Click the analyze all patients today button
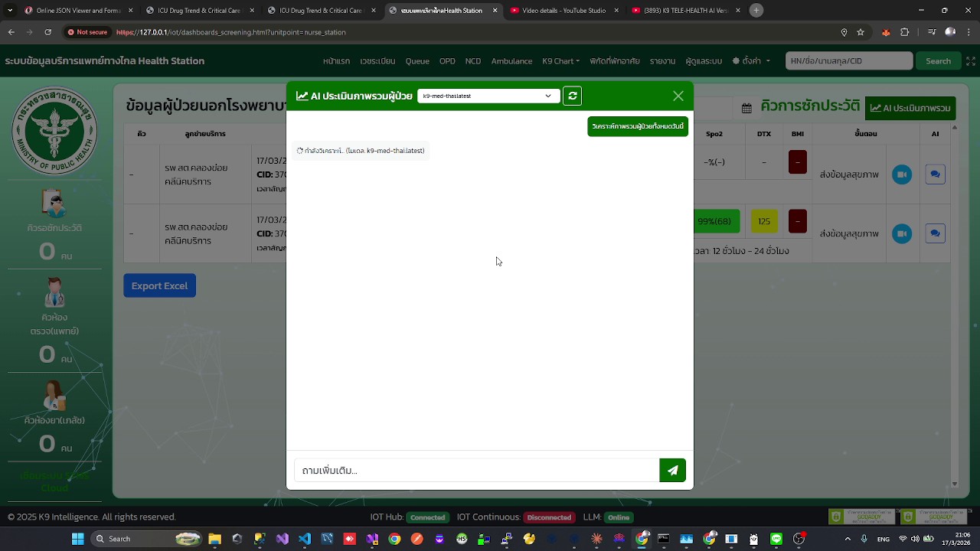980x551 pixels. (x=638, y=126)
